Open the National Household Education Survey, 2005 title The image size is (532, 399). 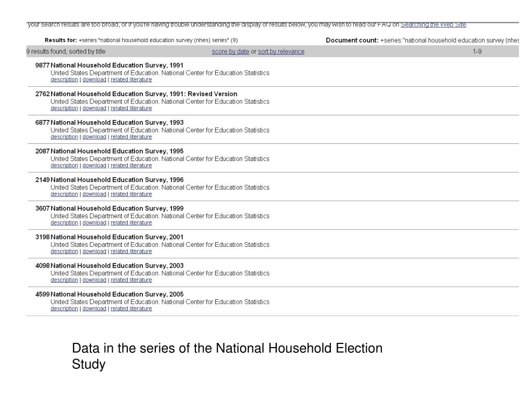[x=117, y=294]
